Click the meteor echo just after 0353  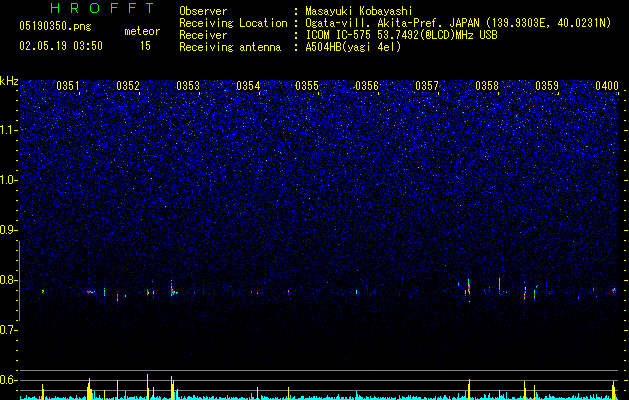[x=172, y=290]
